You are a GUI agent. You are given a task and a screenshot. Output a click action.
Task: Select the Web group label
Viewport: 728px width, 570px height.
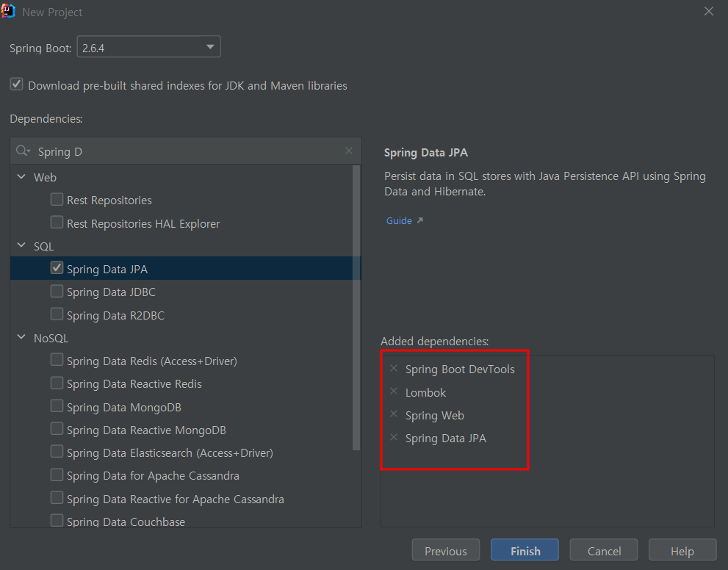point(45,177)
